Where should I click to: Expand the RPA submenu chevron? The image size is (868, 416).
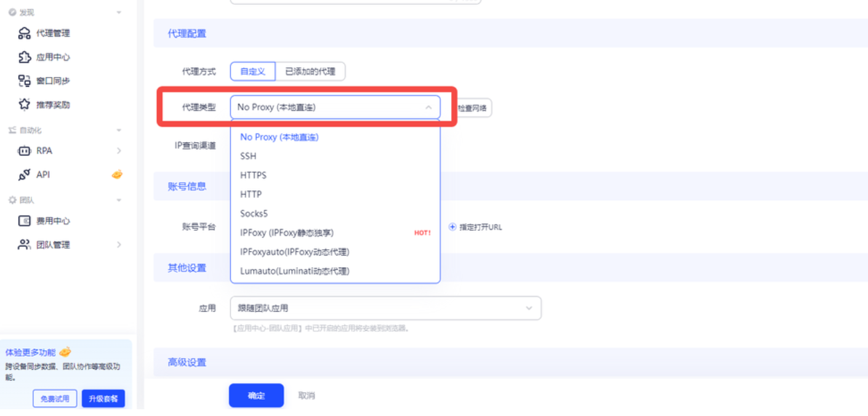coord(119,151)
